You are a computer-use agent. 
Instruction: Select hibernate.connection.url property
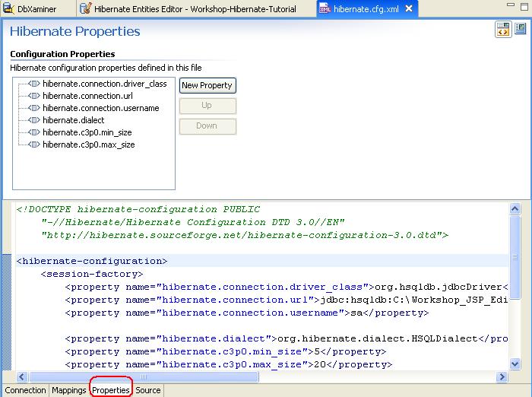coord(87,96)
